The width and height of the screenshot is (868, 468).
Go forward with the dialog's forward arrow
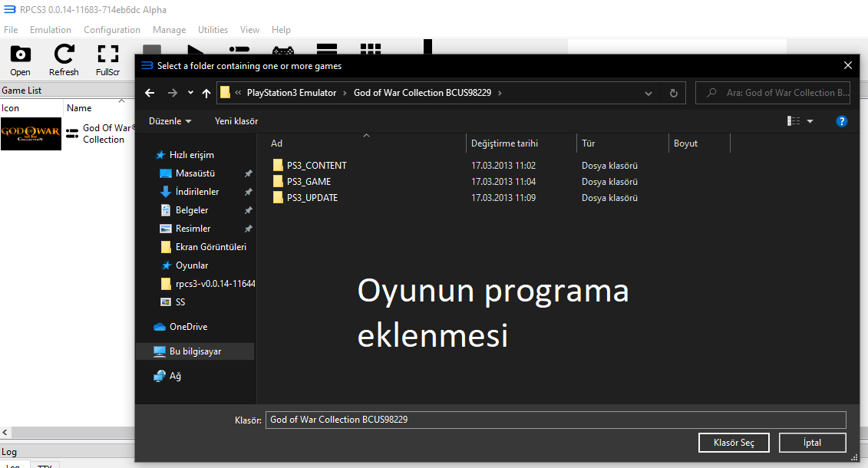[x=172, y=93]
